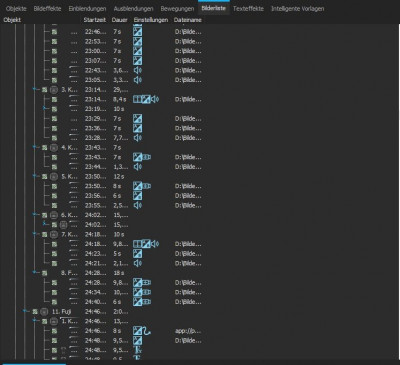Click the camera pan icon in the 23:50 8 s row

click(147, 186)
